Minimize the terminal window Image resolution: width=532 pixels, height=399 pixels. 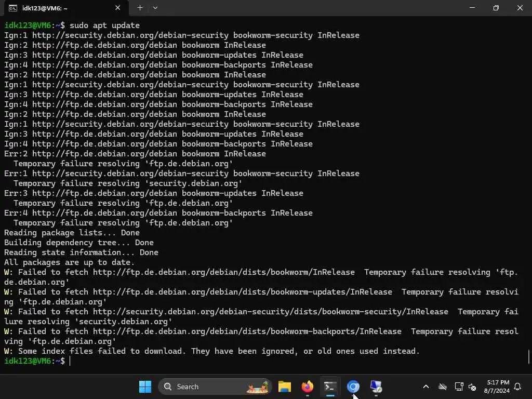[472, 8]
